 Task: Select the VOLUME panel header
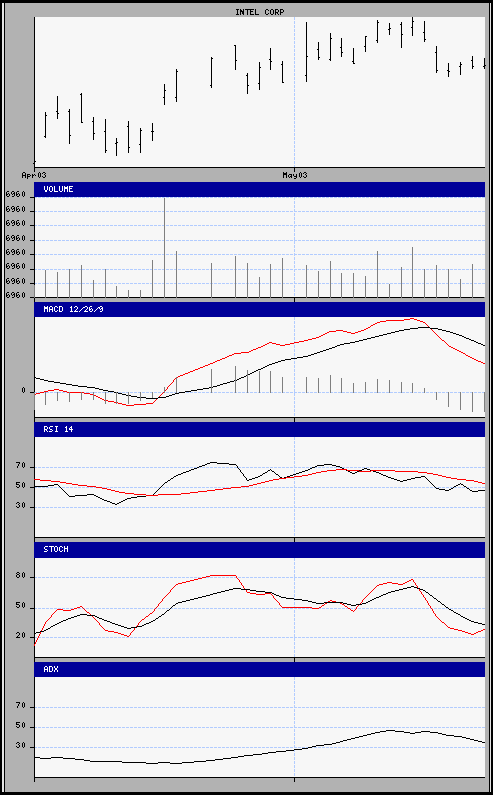[260, 189]
